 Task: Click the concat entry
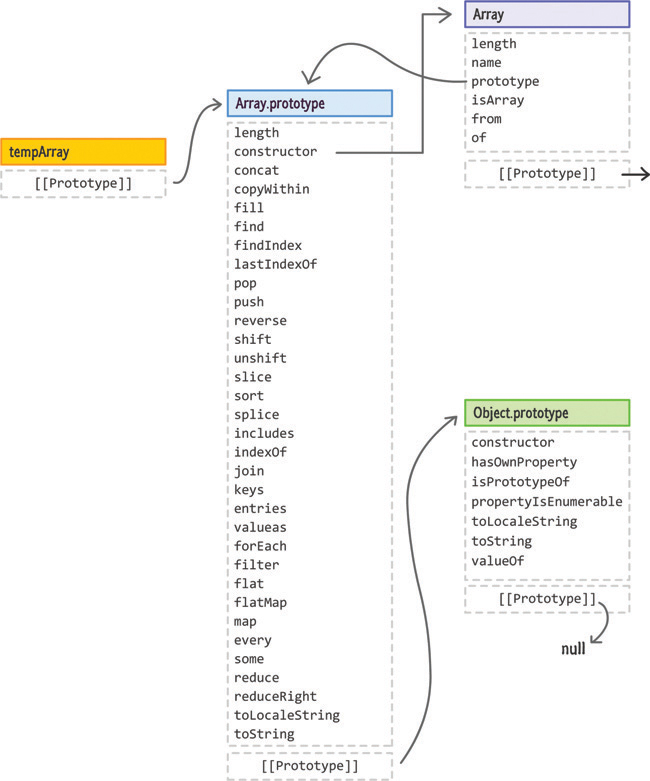[257, 170]
